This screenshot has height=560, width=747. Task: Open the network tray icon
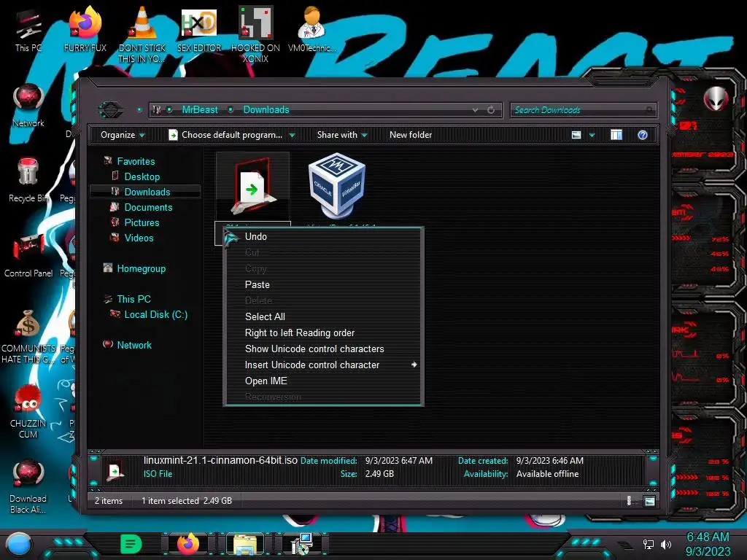pos(649,544)
